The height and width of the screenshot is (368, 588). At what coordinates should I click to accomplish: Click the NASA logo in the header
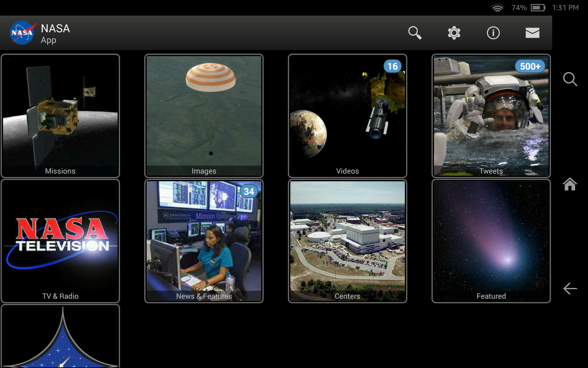pos(21,33)
